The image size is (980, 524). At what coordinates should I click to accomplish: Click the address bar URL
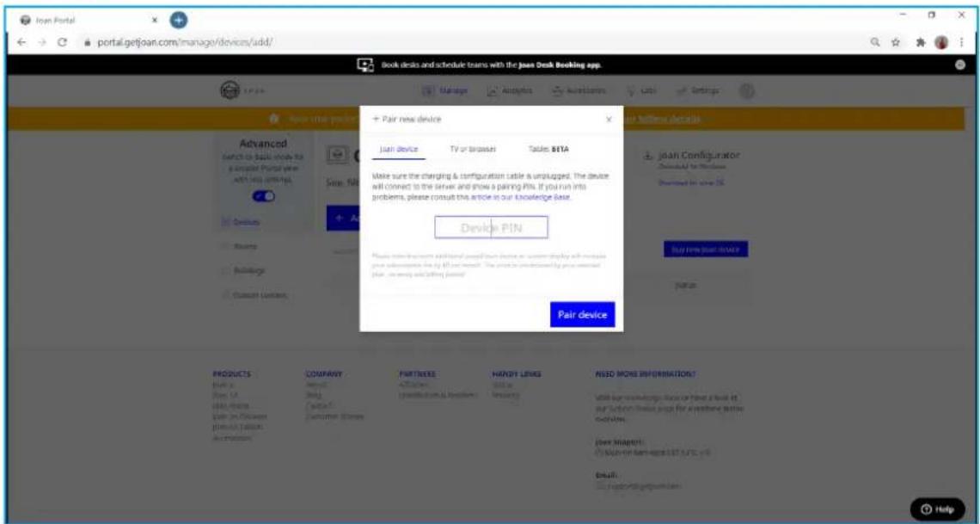[x=184, y=42]
